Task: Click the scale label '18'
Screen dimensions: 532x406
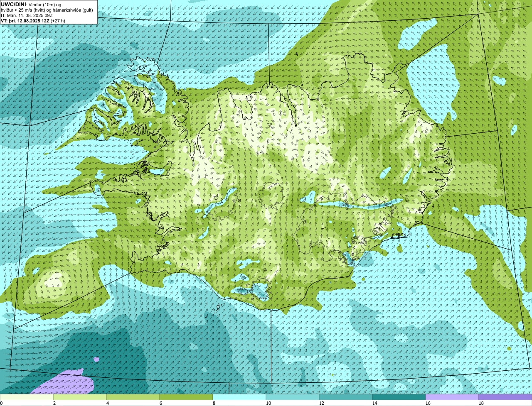Action: [481, 403]
